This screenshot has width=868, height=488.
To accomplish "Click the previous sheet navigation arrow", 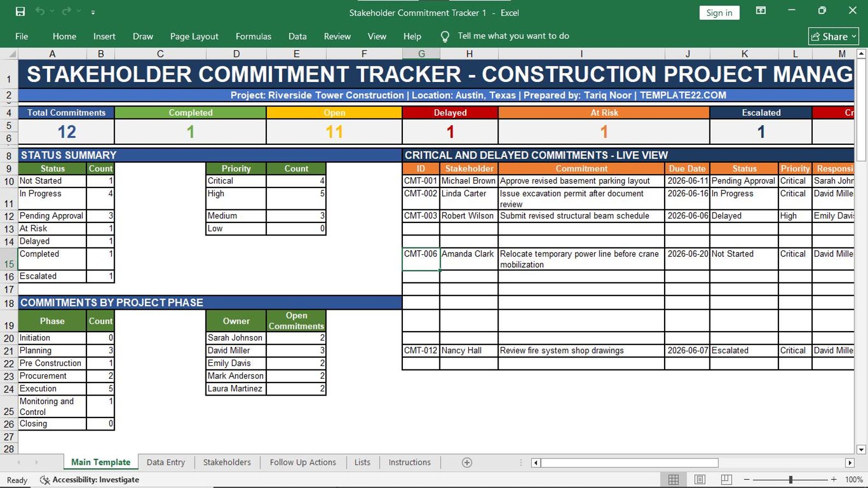I will point(19,462).
